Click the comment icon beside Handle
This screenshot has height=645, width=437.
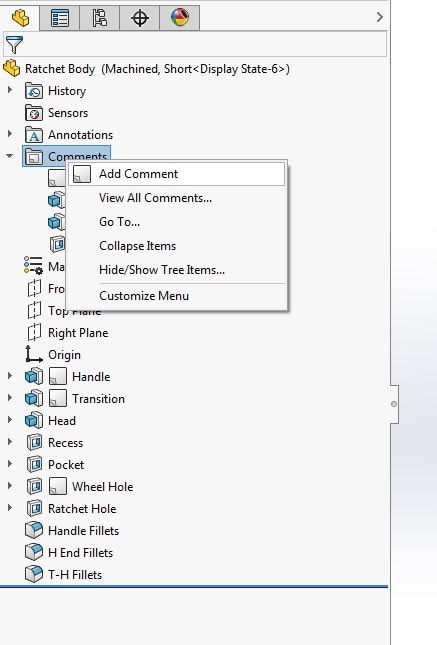coord(58,376)
